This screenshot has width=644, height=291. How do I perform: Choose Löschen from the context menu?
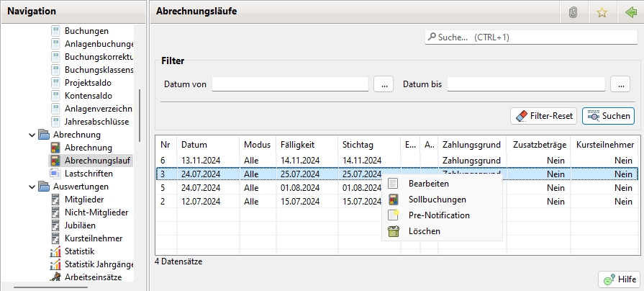click(x=424, y=231)
